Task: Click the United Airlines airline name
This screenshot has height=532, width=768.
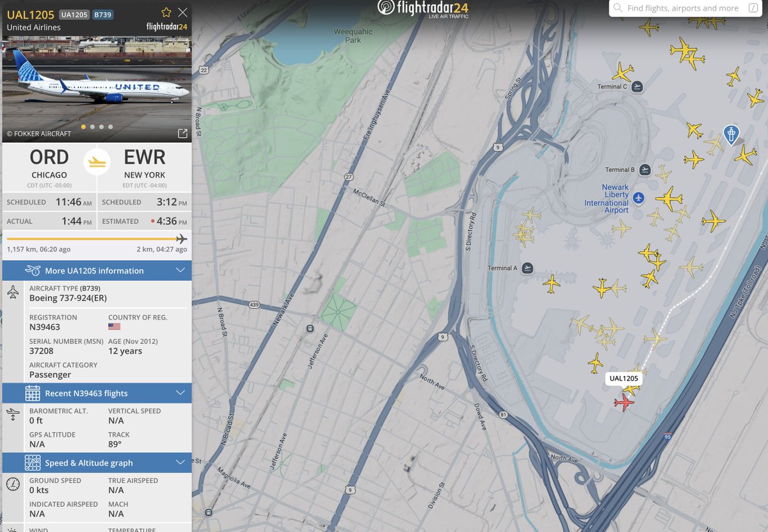Action: click(x=34, y=27)
